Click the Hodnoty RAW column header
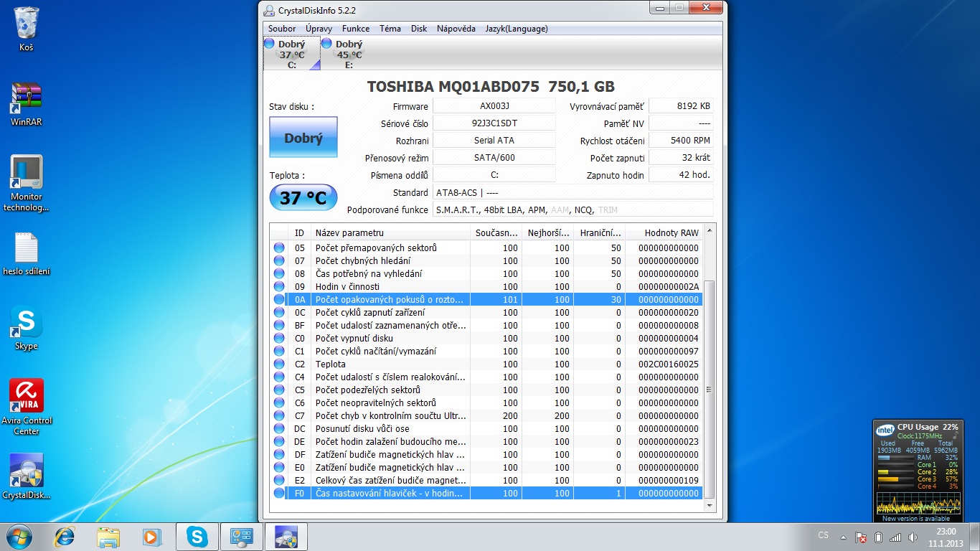The image size is (980, 551). pyautogui.click(x=664, y=232)
